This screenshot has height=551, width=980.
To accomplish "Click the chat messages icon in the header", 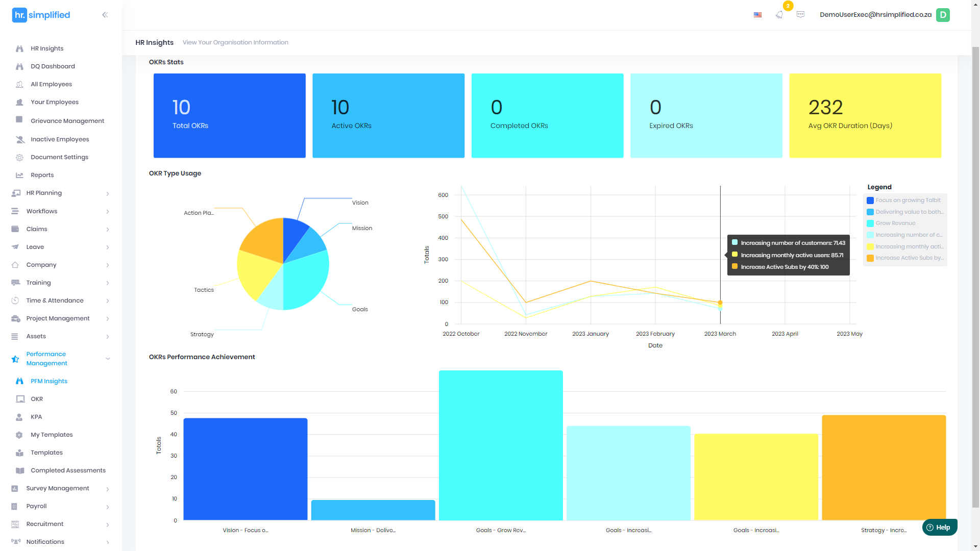I will pyautogui.click(x=800, y=15).
